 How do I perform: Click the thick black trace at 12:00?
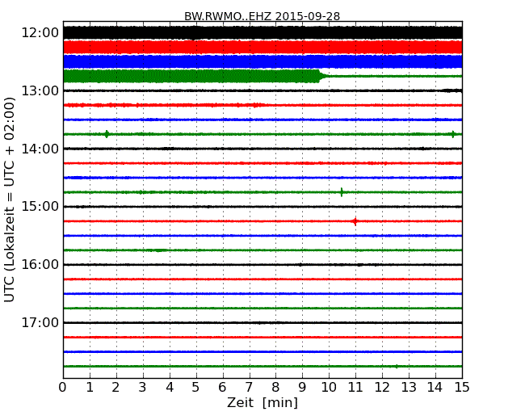click(x=262, y=33)
